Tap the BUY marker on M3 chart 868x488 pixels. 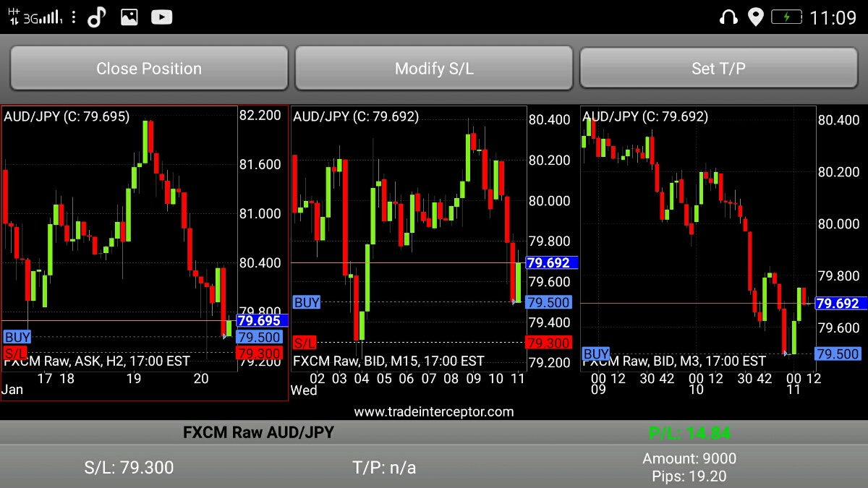click(x=596, y=354)
